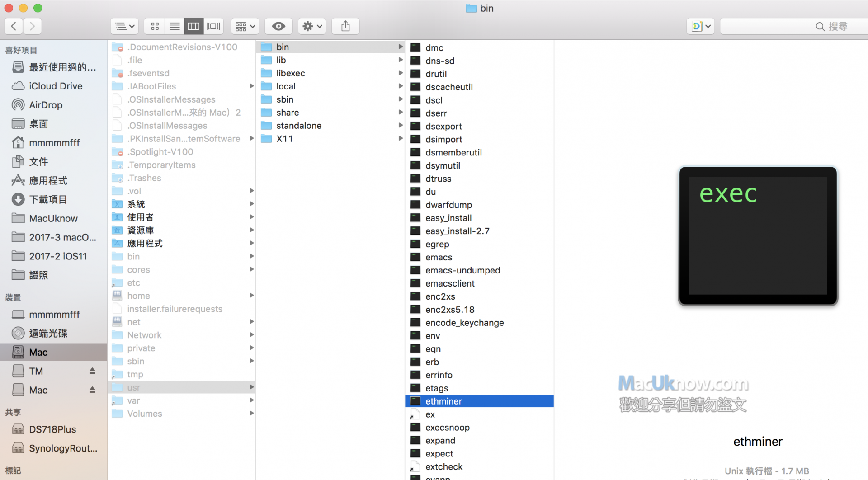The height and width of the screenshot is (480, 868).
Task: Switch to icon view mode
Action: (155, 26)
